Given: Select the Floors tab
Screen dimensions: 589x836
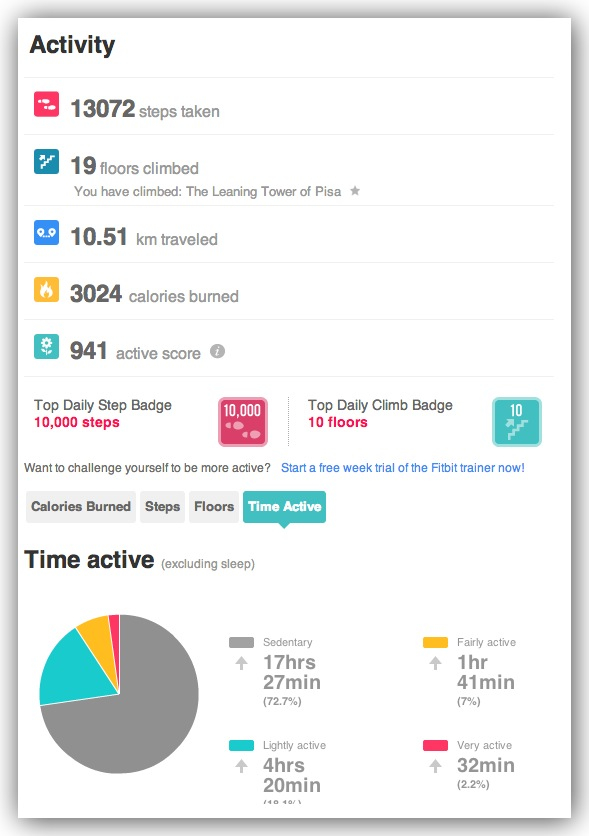Looking at the screenshot, I should pos(214,507).
